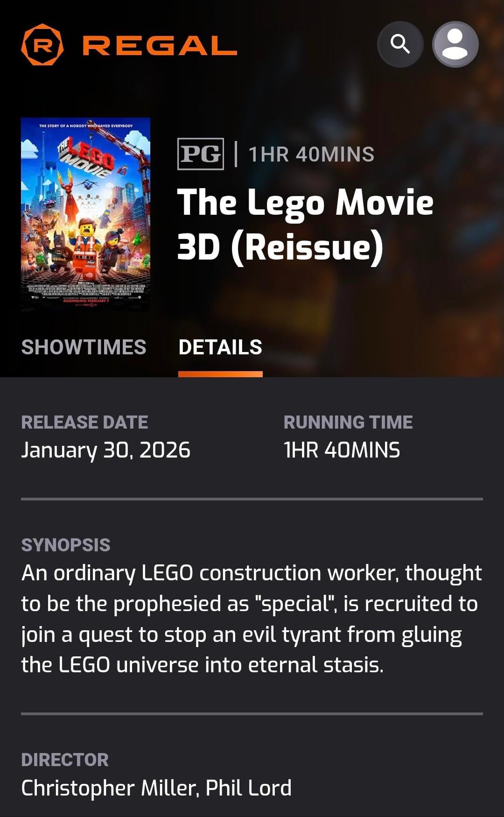
Task: Click the Director label
Action: point(65,760)
